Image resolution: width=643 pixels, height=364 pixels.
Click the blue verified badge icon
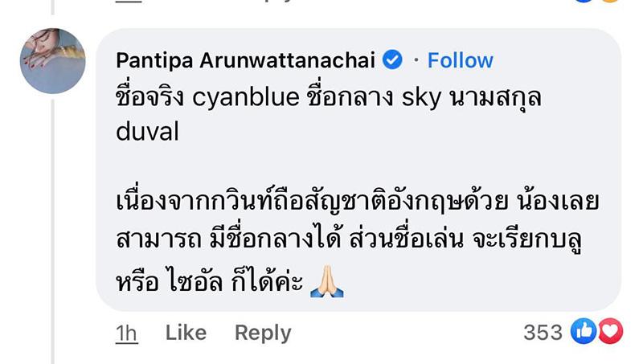click(x=391, y=60)
